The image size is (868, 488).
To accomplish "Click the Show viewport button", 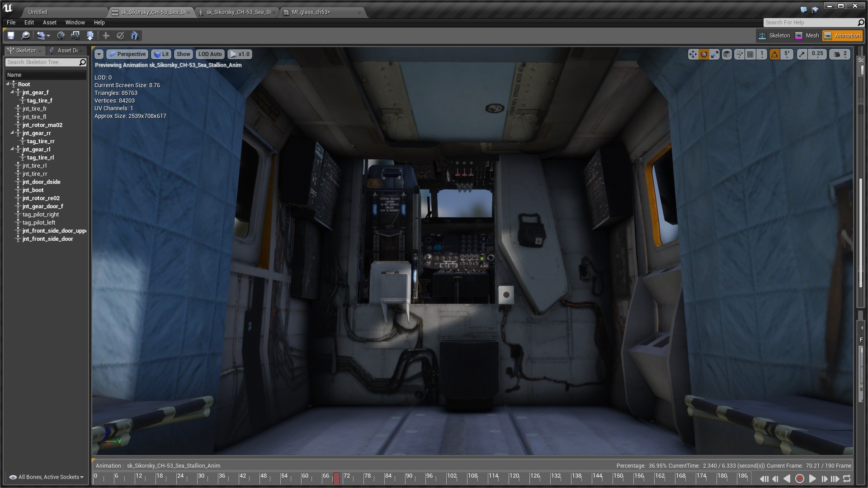I will tap(183, 54).
